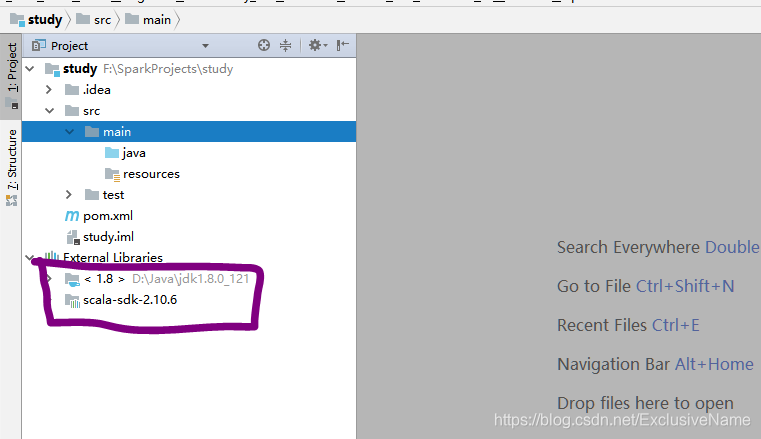This screenshot has height=439, width=761.
Task: Click the JDK 1.8 library icon
Action: 72,279
